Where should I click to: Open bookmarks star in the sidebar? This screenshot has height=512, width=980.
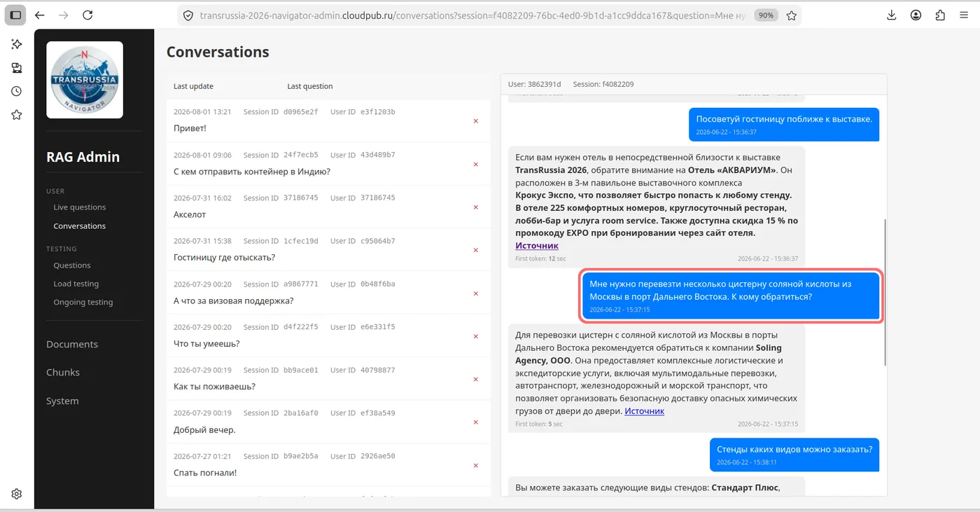17,115
